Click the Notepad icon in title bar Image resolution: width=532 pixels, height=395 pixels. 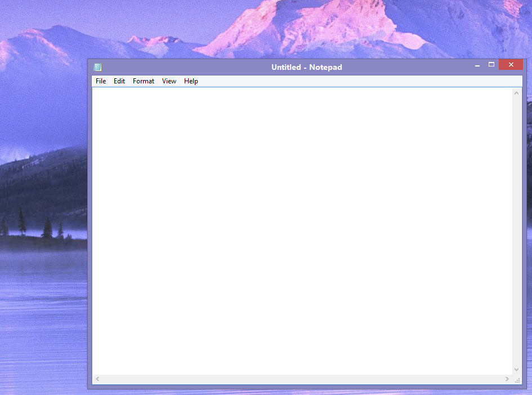pyautogui.click(x=98, y=67)
